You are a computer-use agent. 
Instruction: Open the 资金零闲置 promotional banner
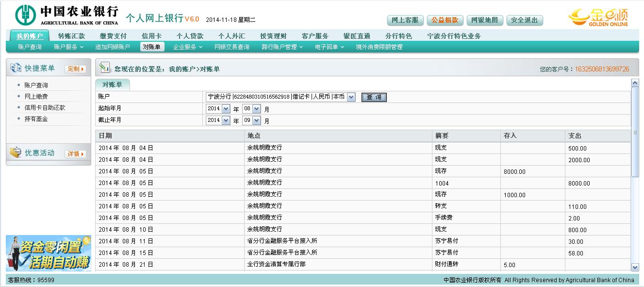[x=48, y=253]
